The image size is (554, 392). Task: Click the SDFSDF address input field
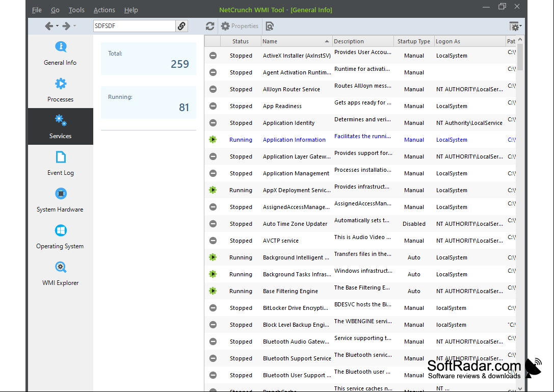pyautogui.click(x=134, y=26)
